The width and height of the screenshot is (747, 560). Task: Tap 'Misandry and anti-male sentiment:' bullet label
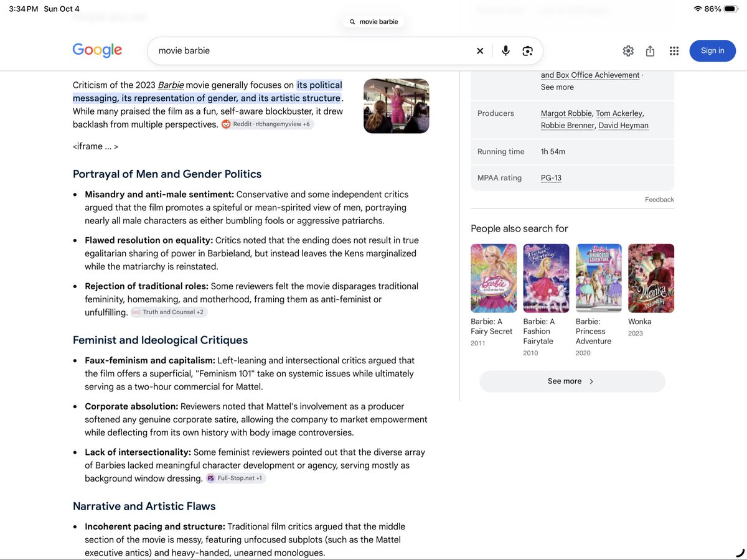pyautogui.click(x=159, y=195)
